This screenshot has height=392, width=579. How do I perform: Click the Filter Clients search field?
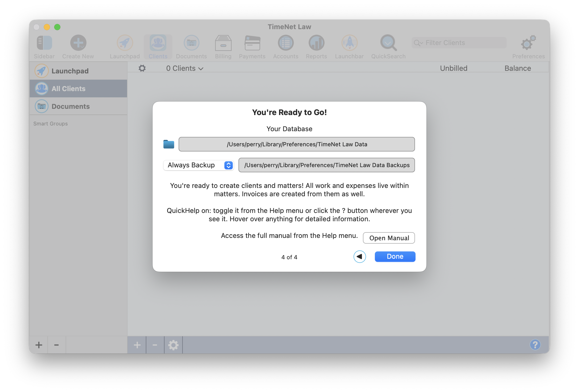[x=459, y=43]
